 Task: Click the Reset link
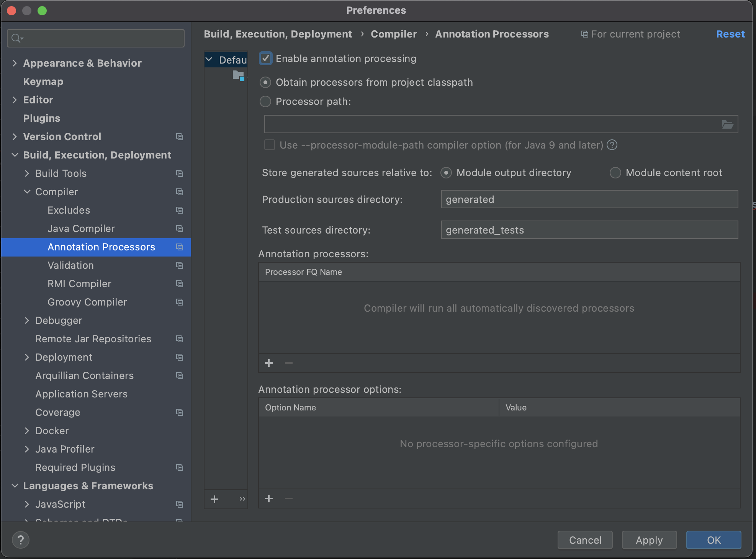(730, 34)
